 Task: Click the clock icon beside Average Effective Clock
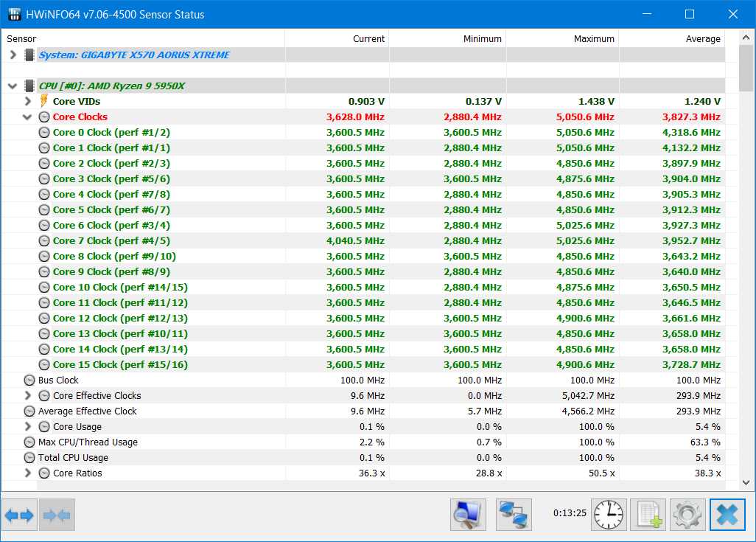(x=29, y=411)
